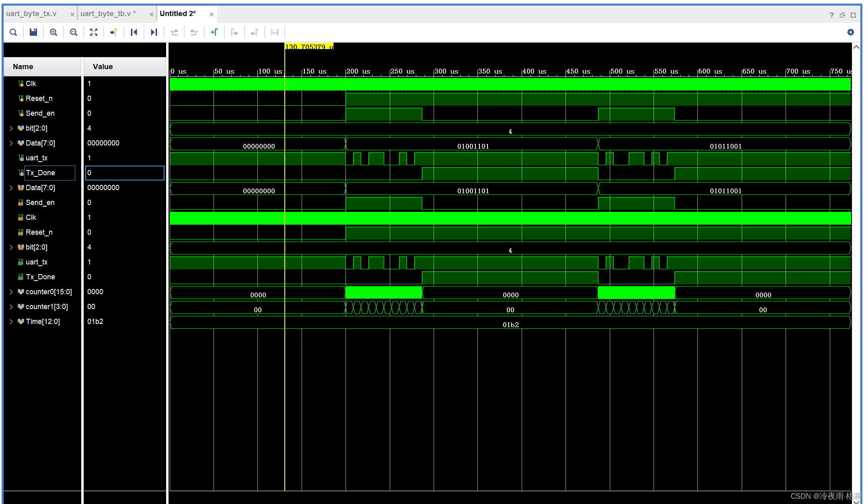The width and height of the screenshot is (868, 504).
Task: Switch to uart_byte_tx.v tab
Action: (31, 14)
